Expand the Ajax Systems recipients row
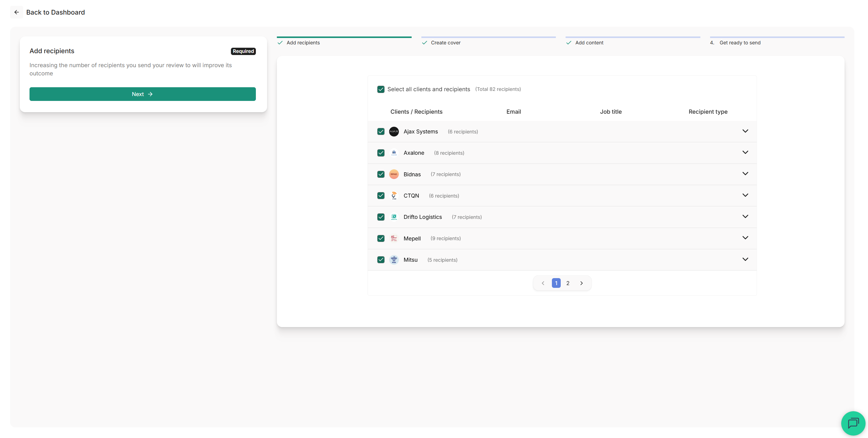 745,131
